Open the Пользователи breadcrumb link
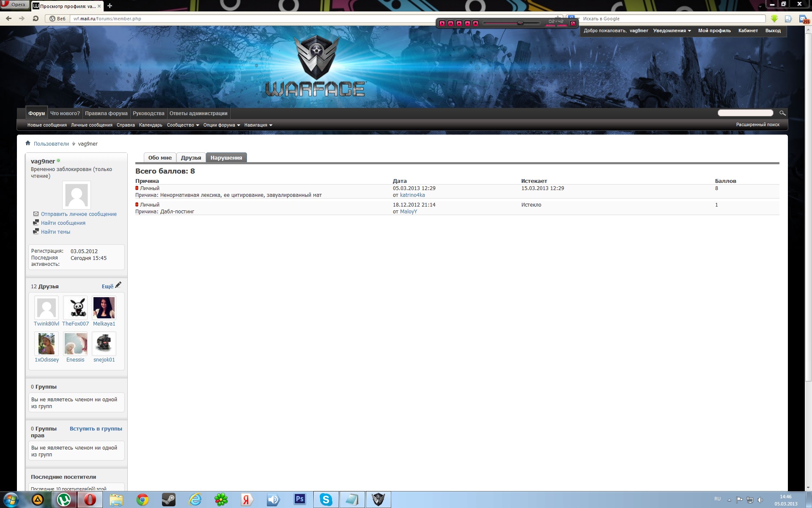The height and width of the screenshot is (508, 812). pyautogui.click(x=51, y=144)
